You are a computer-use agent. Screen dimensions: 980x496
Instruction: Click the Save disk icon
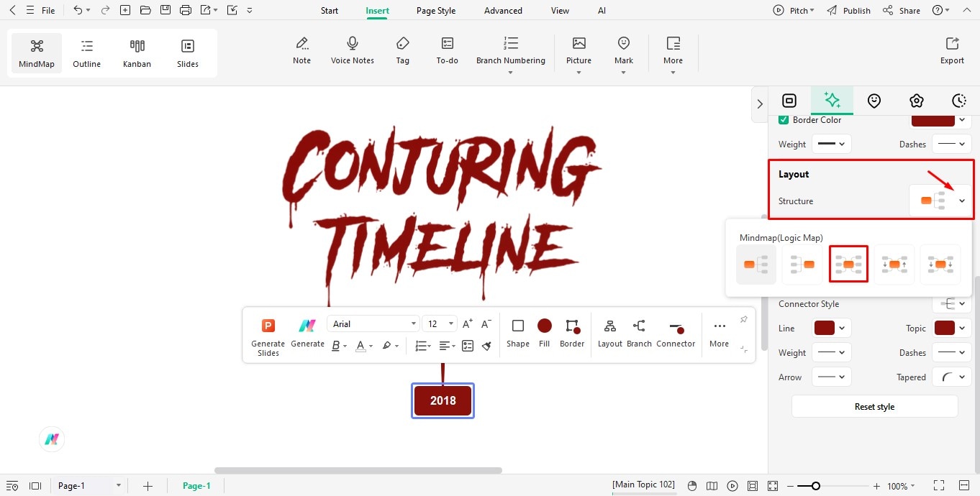tap(165, 10)
